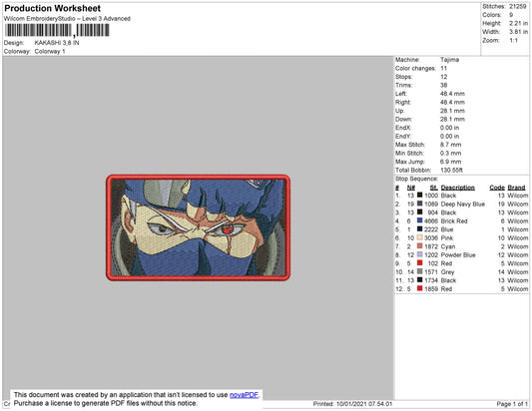The height and width of the screenshot is (411, 532).
Task: Click the Production Worksheet title
Action: coord(53,8)
